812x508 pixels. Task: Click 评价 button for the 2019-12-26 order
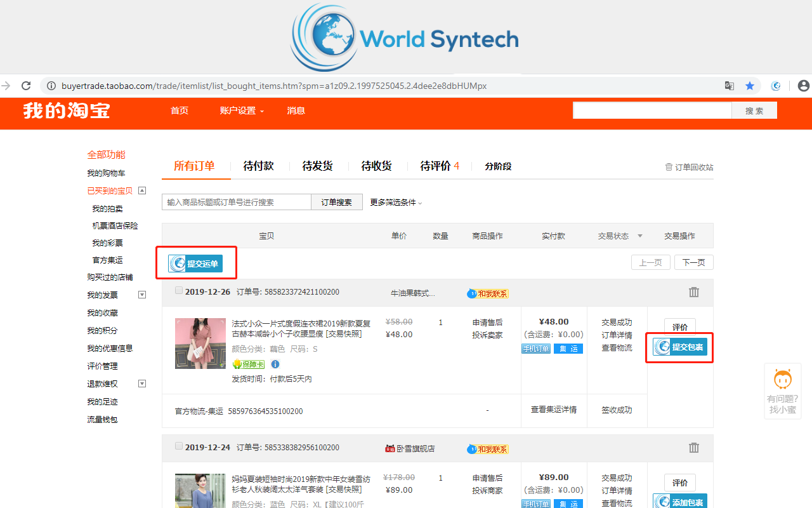[680, 327]
